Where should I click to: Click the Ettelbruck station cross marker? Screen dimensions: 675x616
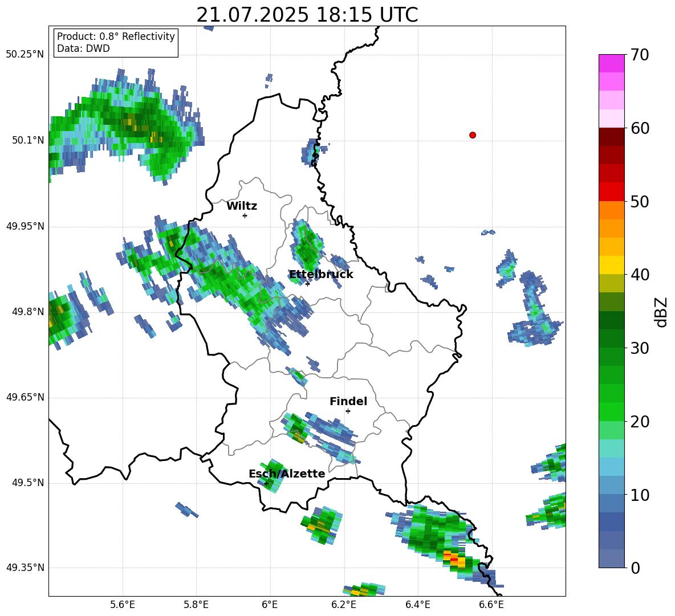(307, 284)
